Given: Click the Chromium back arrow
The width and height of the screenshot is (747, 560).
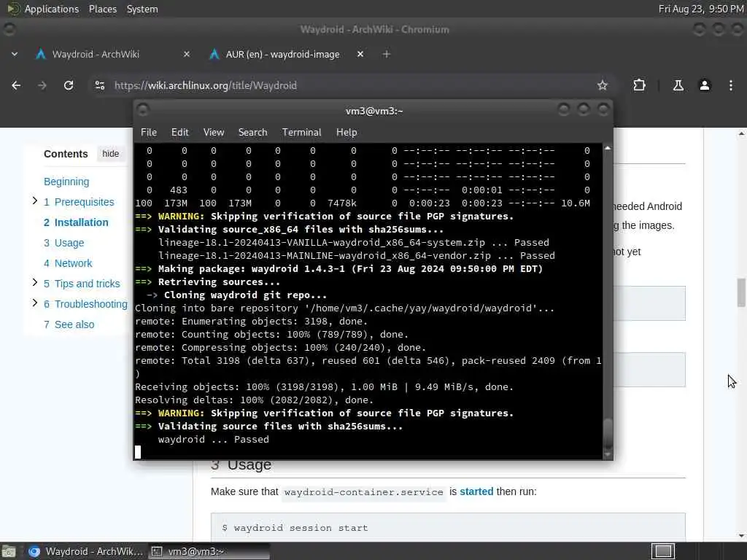Looking at the screenshot, I should [16, 85].
